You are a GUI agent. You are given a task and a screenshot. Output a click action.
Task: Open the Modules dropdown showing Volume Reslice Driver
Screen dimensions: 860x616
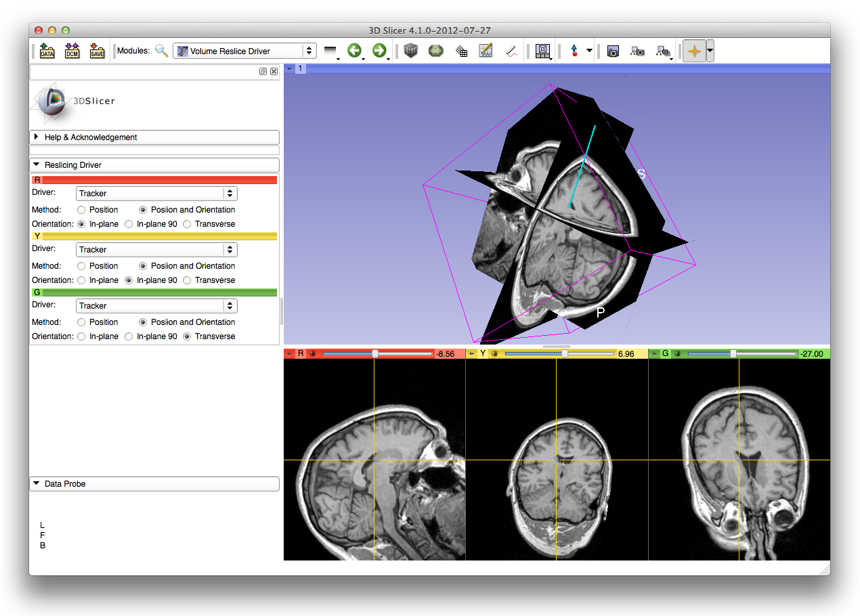pyautogui.click(x=244, y=51)
